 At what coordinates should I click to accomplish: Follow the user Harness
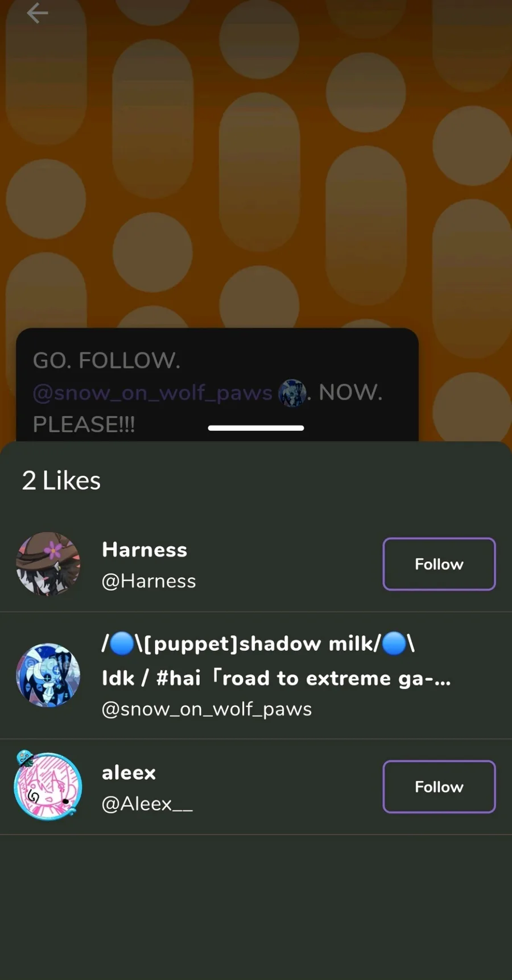pyautogui.click(x=439, y=564)
